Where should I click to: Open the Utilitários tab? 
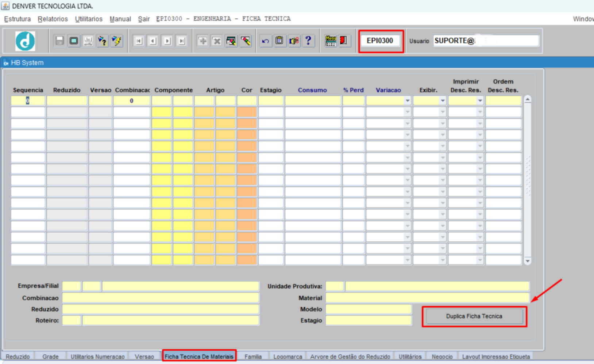pos(410,356)
